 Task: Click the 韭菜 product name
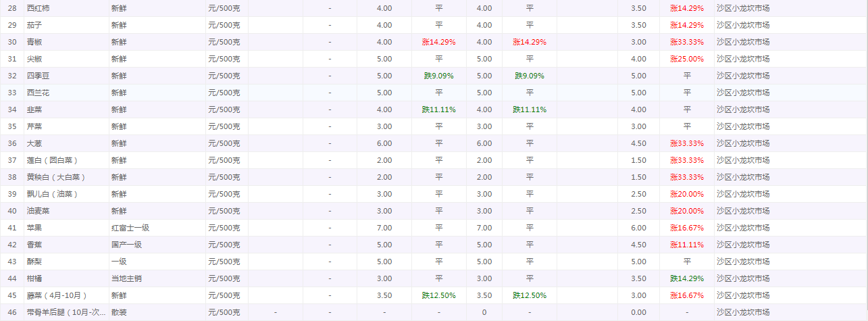[34, 109]
